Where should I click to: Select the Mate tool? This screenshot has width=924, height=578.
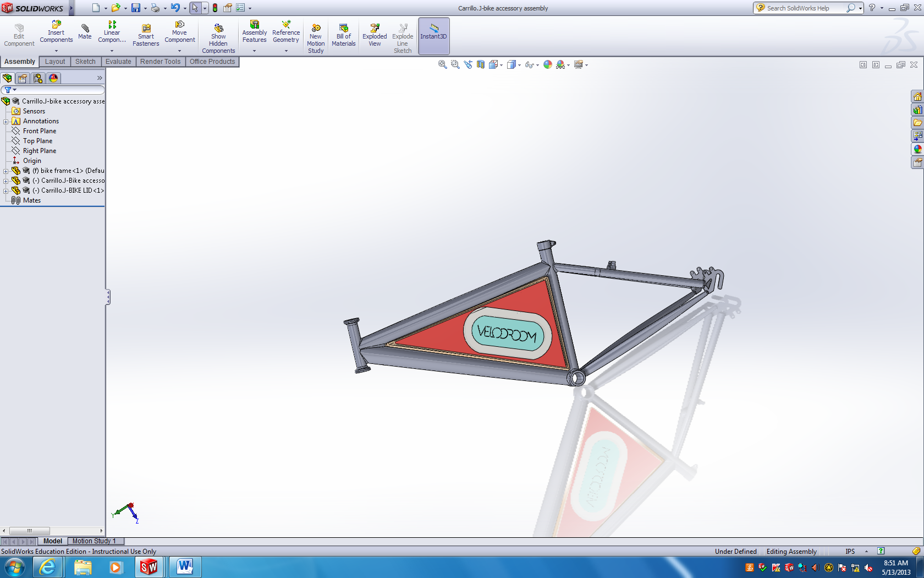coord(85,32)
